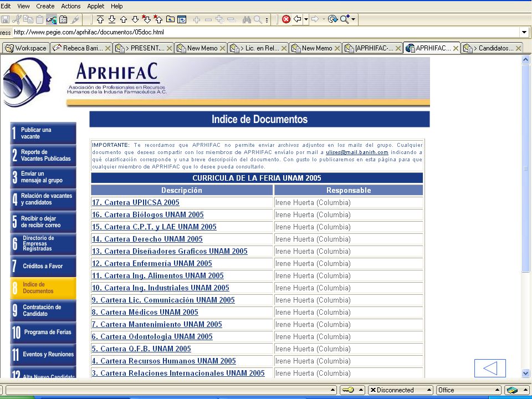Click the APRHIFAC head logo

click(x=28, y=82)
